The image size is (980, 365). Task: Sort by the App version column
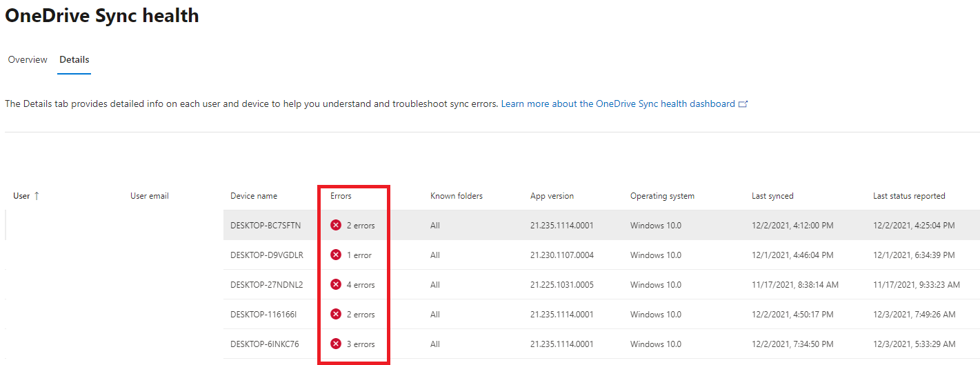click(x=552, y=196)
